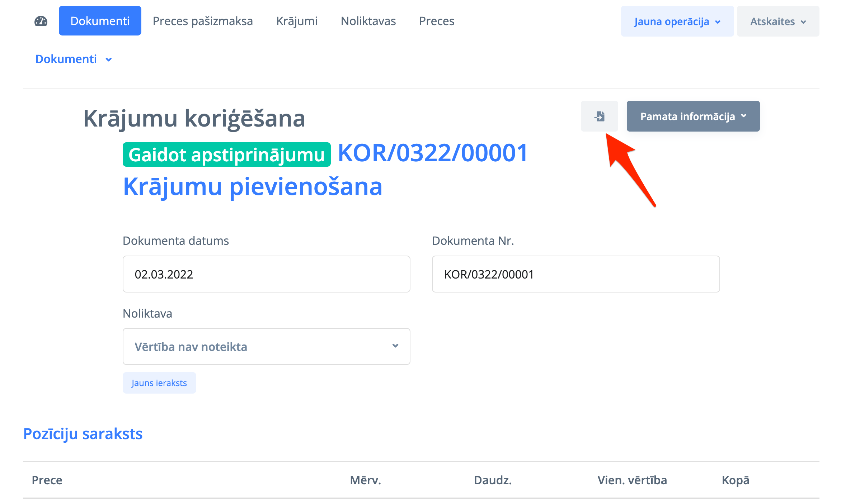Click the document import arrow icon
841x504 pixels.
tap(599, 116)
